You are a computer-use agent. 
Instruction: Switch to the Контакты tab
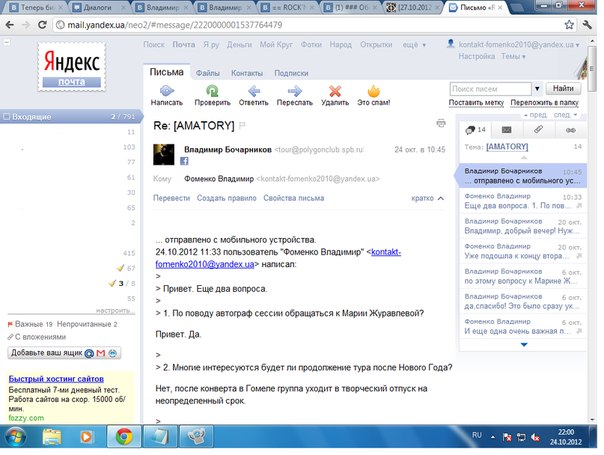pos(247,73)
